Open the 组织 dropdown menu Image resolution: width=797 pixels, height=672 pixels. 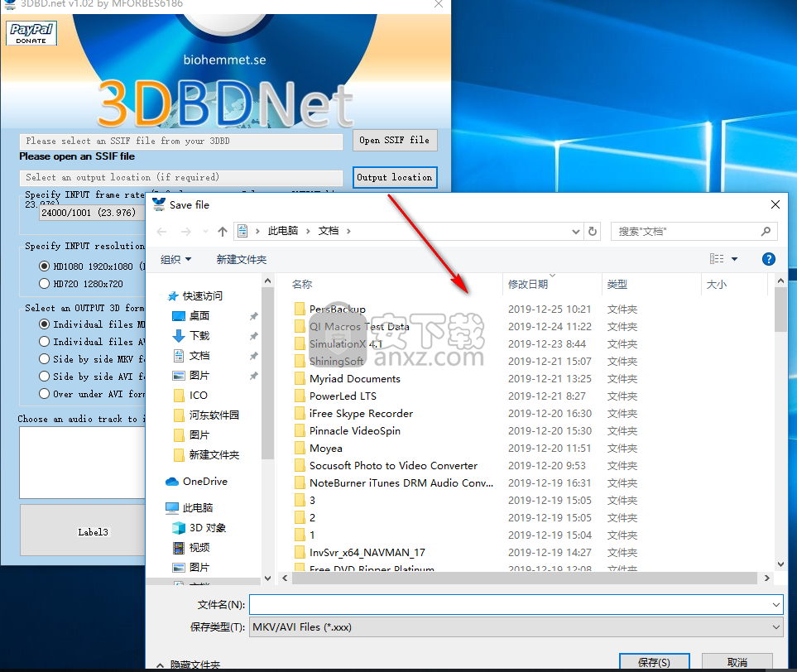pos(175,259)
